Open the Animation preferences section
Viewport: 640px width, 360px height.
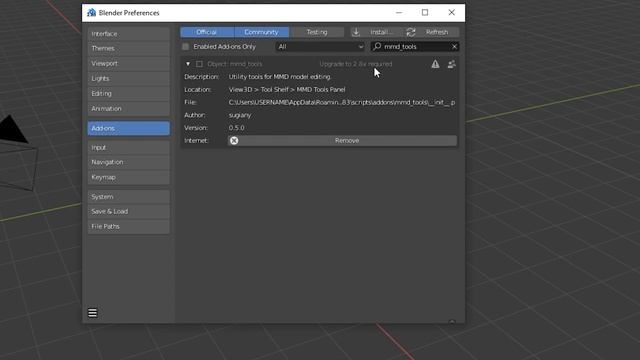click(129, 109)
